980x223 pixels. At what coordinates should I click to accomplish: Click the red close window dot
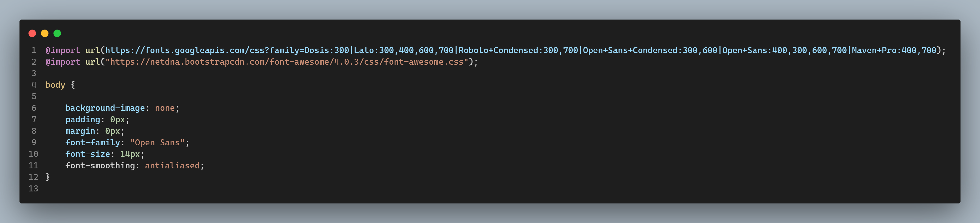(32, 34)
